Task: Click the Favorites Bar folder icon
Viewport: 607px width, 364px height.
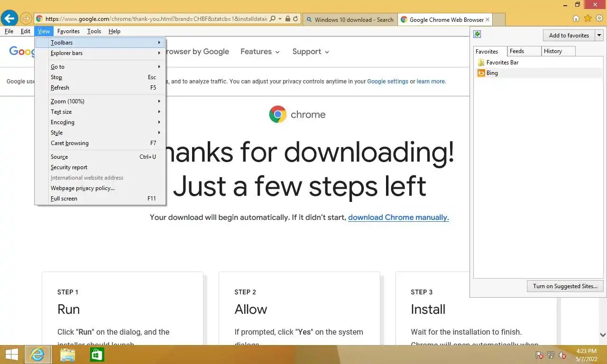Action: 481,63
